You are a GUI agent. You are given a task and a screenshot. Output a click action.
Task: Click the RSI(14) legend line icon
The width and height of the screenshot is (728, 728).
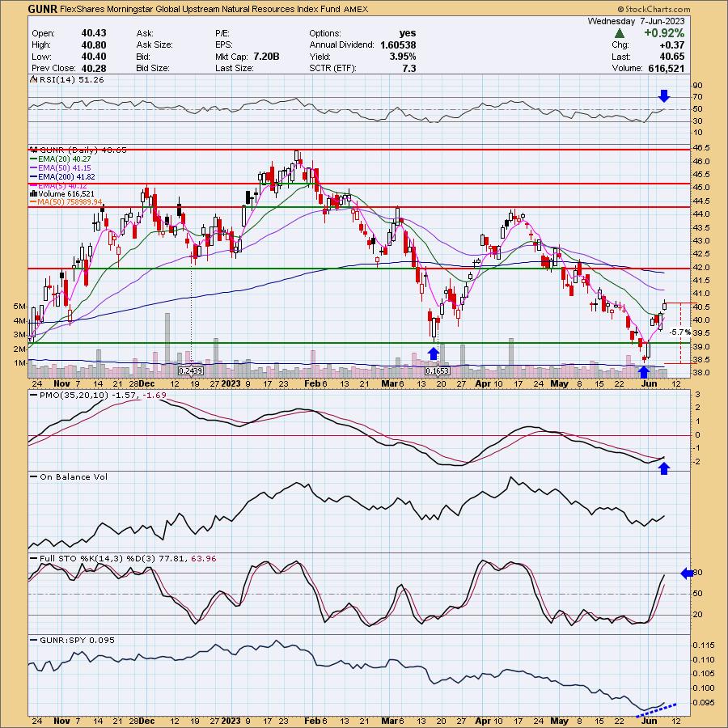tap(34, 79)
